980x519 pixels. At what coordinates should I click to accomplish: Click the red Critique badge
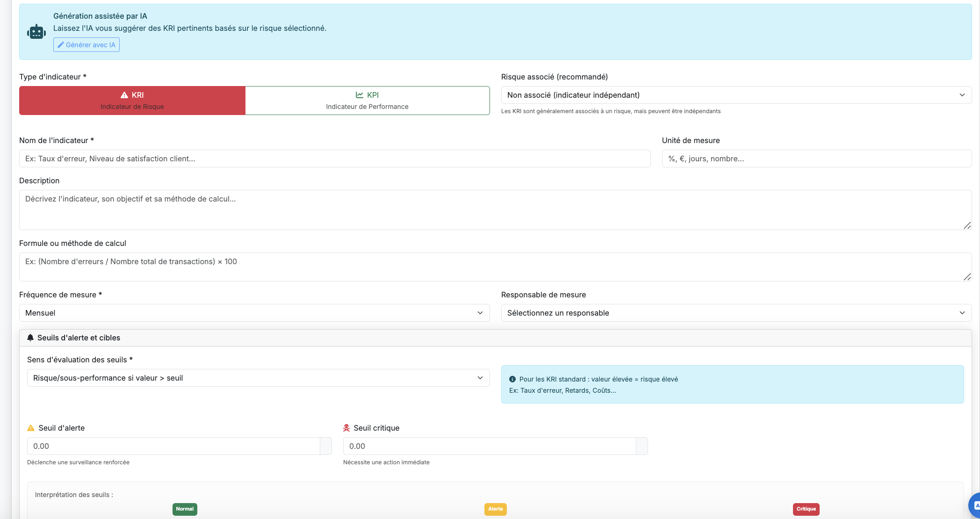point(806,509)
